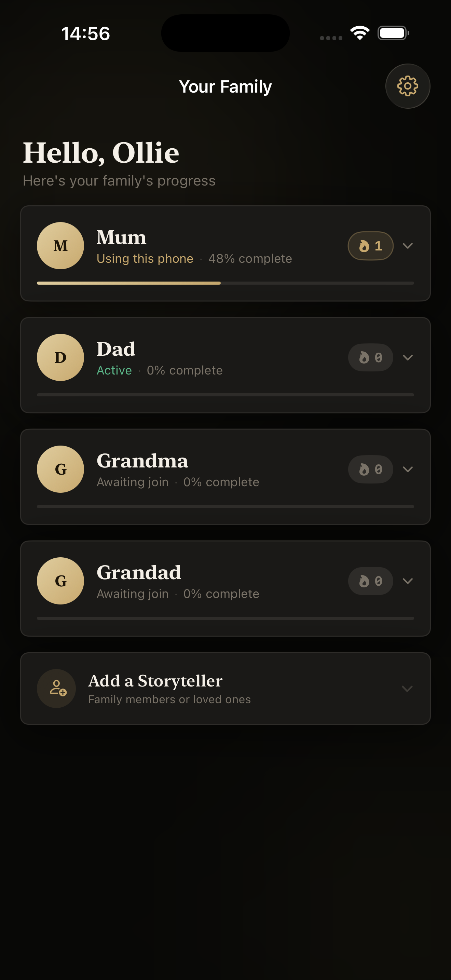Viewport: 451px width, 980px height.
Task: Select Grandad's circular G avatar
Action: (60, 581)
